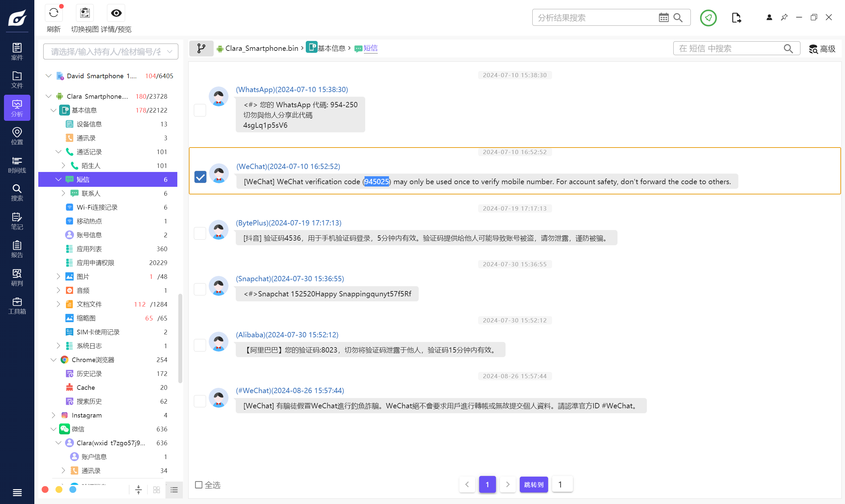Check the WhatsApp message checkbox
Screen dimensions: 845x504
point(200,110)
